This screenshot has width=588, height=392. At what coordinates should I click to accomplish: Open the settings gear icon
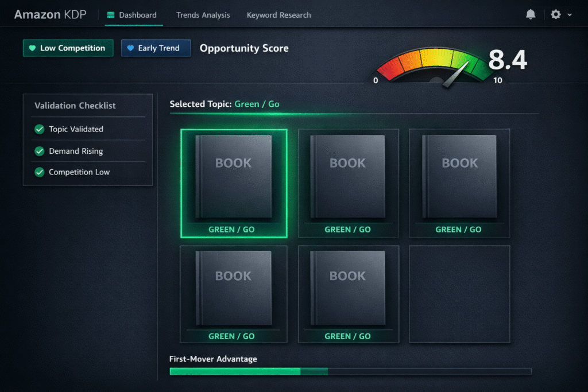tap(555, 15)
